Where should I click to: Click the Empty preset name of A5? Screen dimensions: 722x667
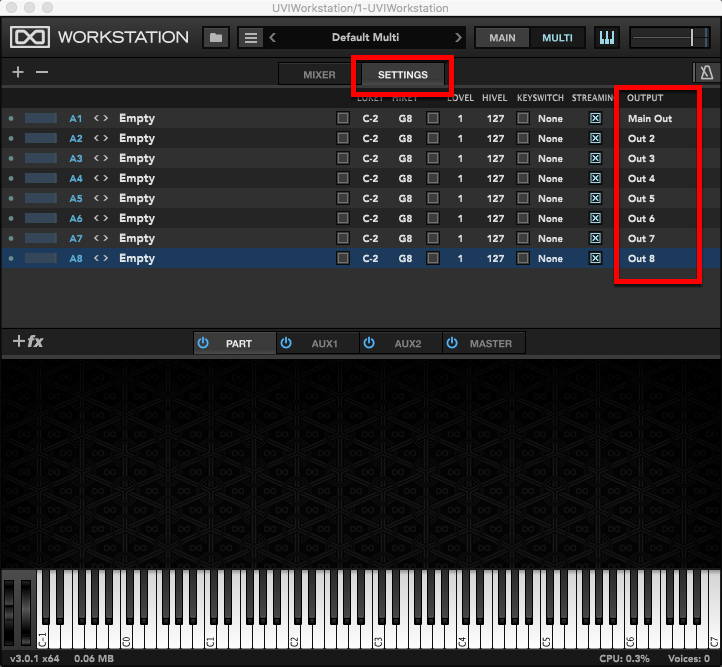137,199
